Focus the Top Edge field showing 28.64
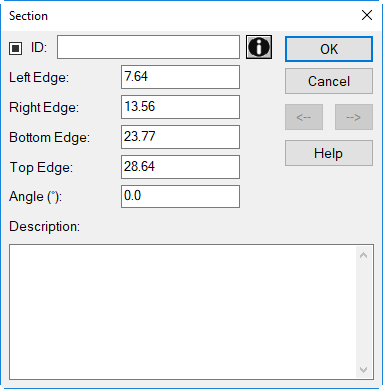Image resolution: width=383 pixels, height=389 pixels. pyautogui.click(x=180, y=167)
